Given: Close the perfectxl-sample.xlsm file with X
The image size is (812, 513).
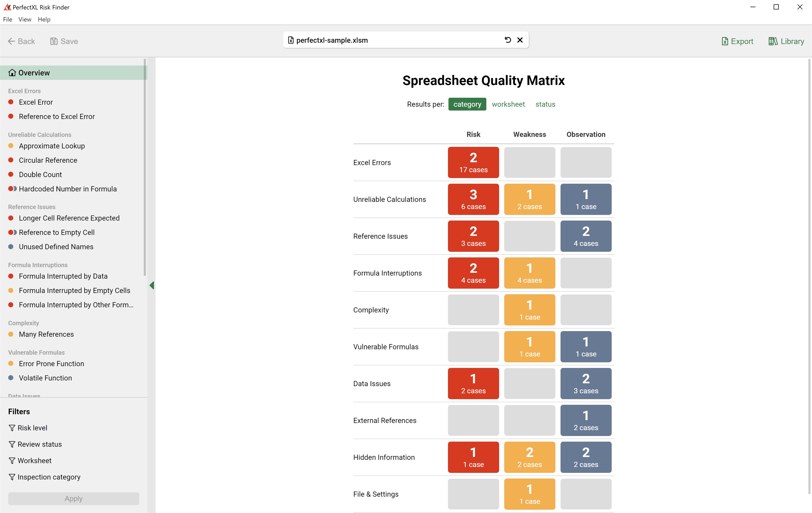Looking at the screenshot, I should pos(520,40).
